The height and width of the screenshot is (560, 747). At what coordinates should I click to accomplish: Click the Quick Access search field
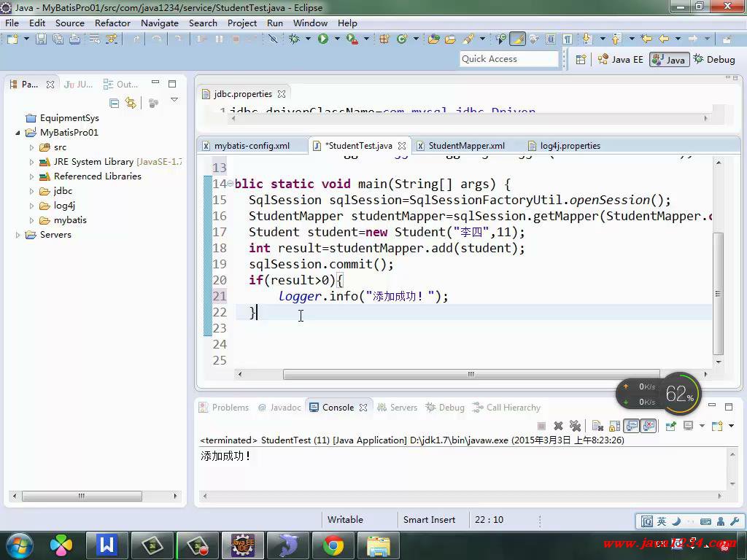508,58
